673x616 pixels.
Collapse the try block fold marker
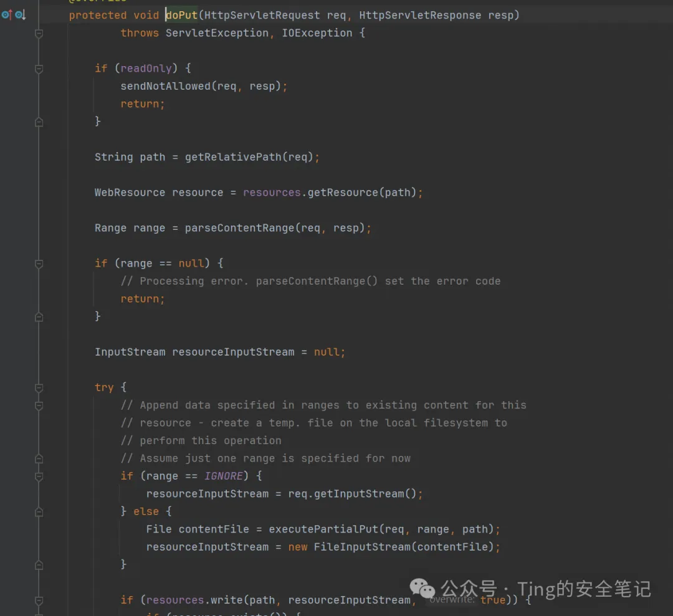click(x=39, y=388)
